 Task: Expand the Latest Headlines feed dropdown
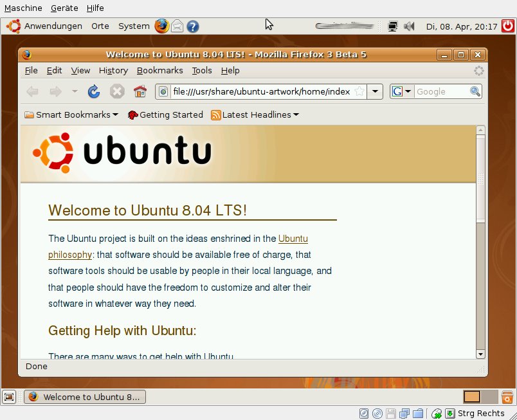click(255, 115)
